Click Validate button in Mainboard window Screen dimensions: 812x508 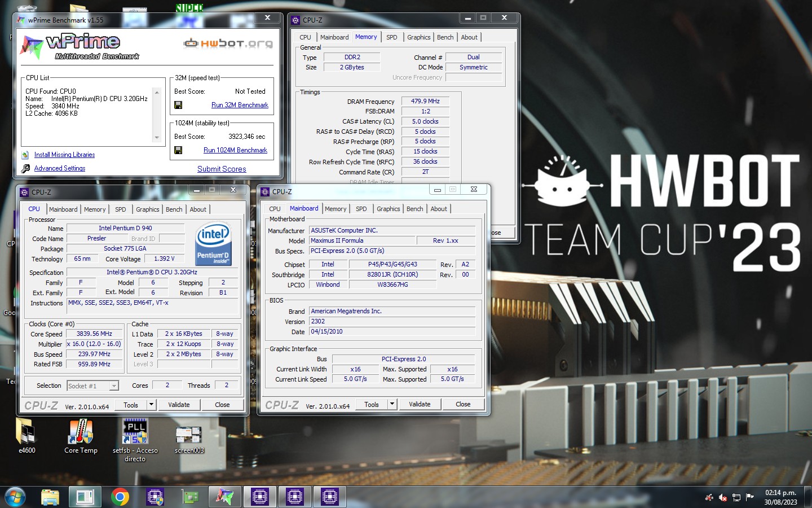(420, 404)
